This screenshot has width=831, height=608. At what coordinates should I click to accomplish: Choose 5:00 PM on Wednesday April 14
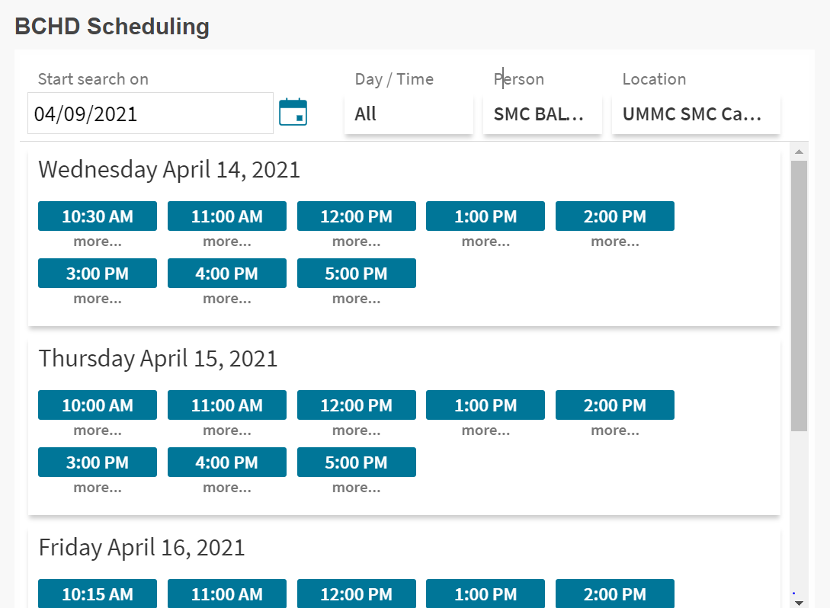(356, 273)
